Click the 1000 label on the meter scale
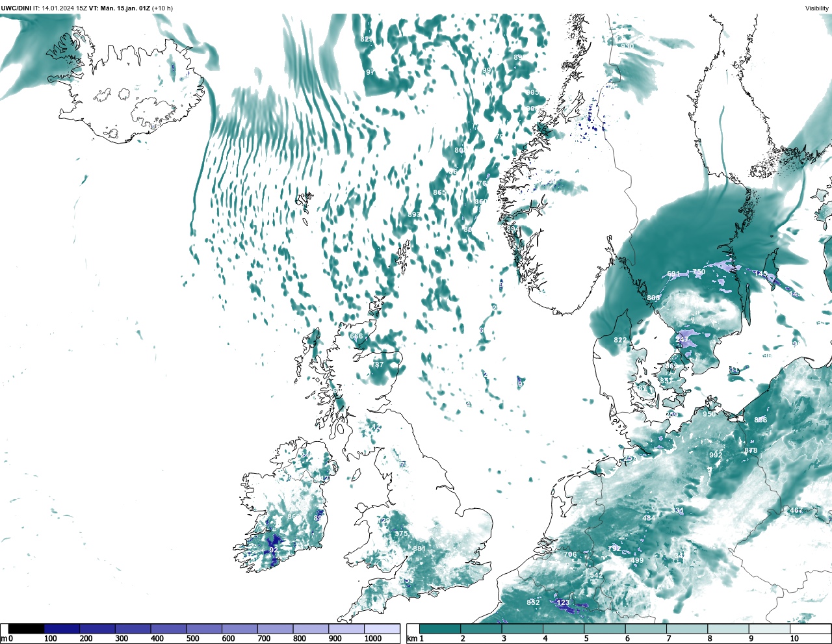The width and height of the screenshot is (832, 644). pos(373,639)
